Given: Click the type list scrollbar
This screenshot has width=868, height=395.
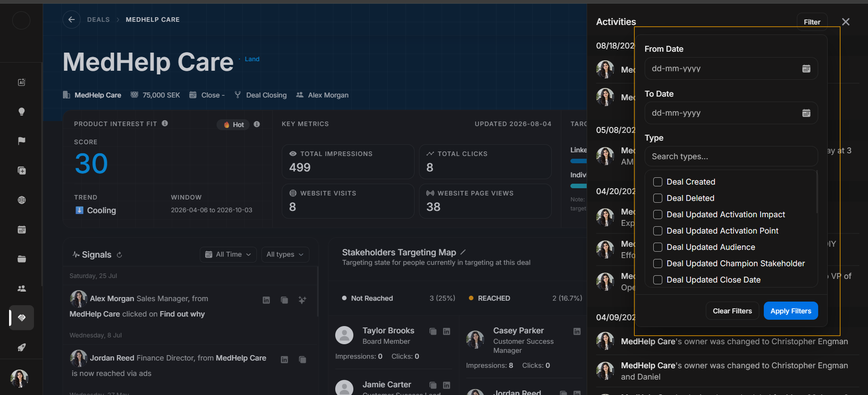Looking at the screenshot, I should [817, 192].
